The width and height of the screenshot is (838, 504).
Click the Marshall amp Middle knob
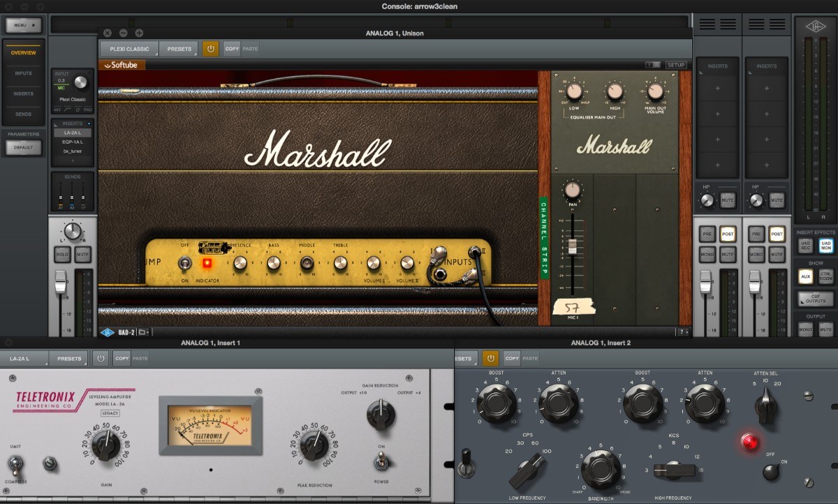(x=307, y=263)
